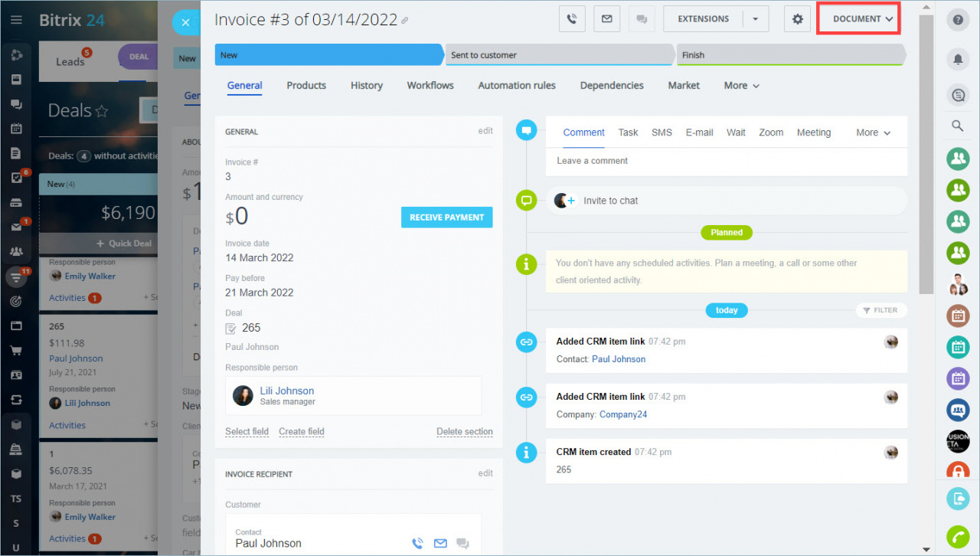Open the brown calendar icon in right panel
Viewport: 980px width, 556px height.
coord(958,315)
